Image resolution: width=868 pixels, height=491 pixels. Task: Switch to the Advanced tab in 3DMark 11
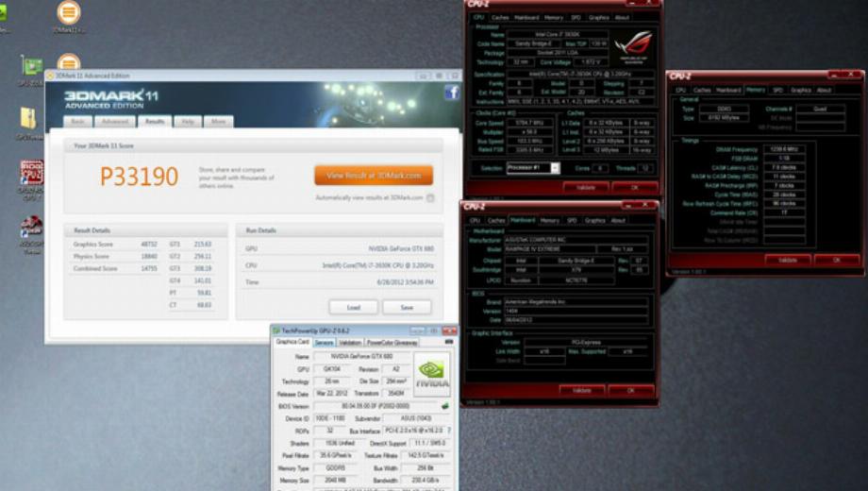(114, 122)
